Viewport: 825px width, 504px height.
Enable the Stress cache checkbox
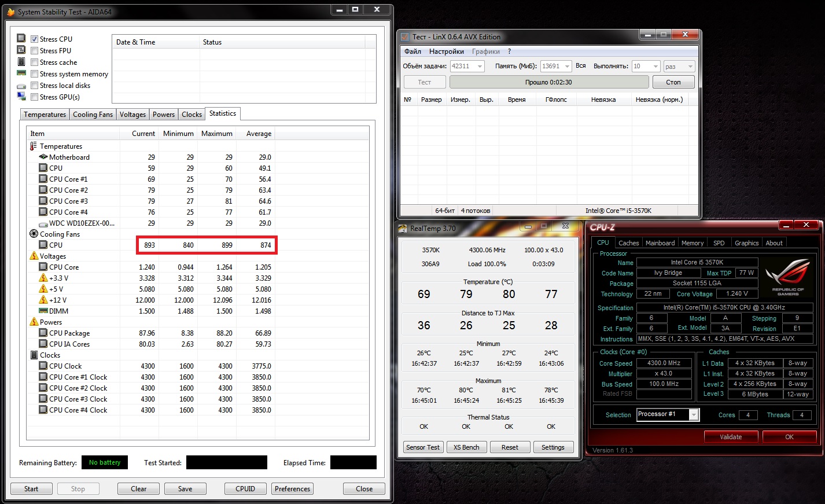coord(34,62)
